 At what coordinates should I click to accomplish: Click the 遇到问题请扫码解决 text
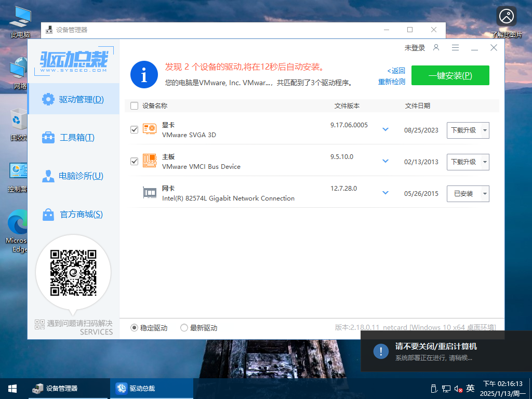click(79, 323)
